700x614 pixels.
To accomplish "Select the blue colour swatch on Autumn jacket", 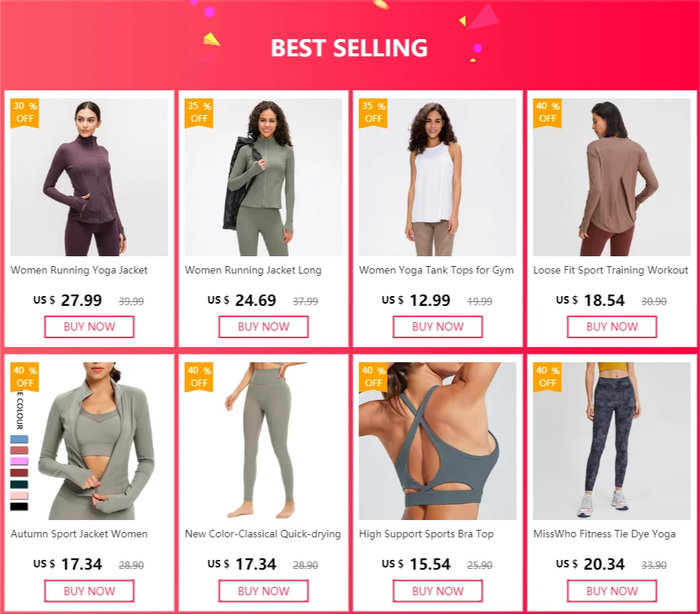I will 20,439.
